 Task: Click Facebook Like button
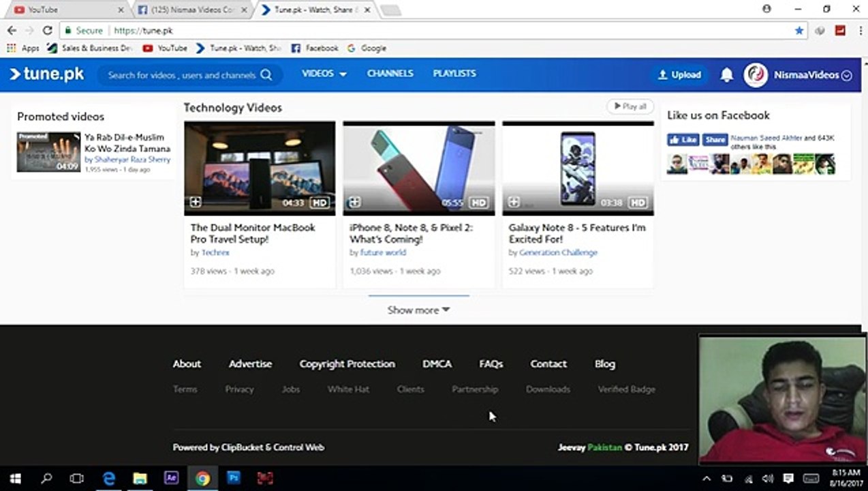tap(683, 139)
